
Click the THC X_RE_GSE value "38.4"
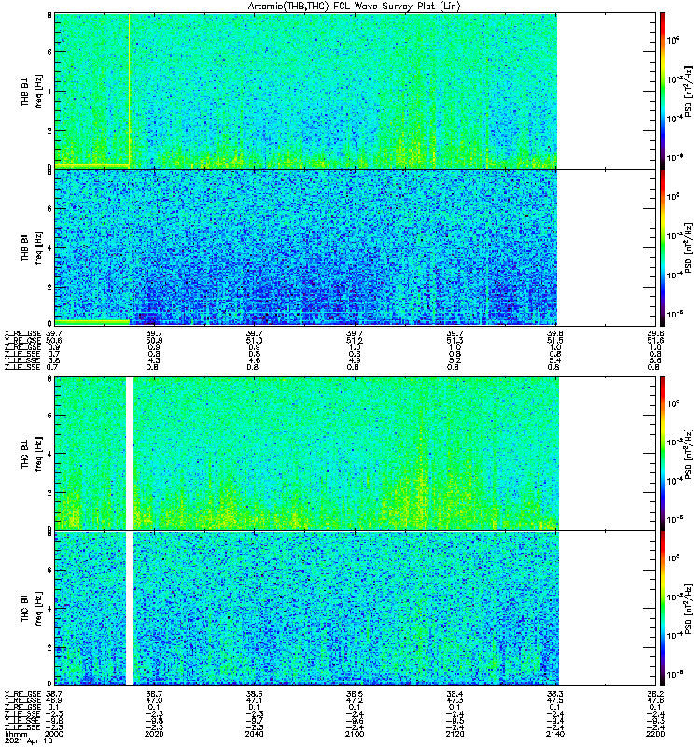(x=455, y=694)
